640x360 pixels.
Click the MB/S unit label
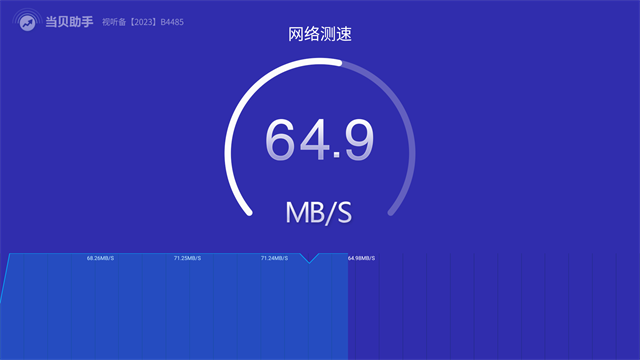[x=318, y=212]
